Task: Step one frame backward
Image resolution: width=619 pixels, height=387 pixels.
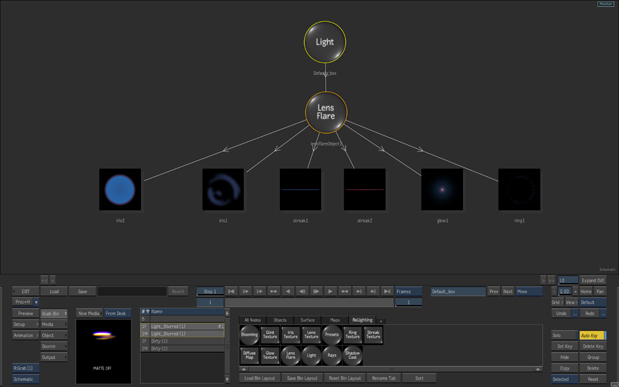Action: pos(302,291)
